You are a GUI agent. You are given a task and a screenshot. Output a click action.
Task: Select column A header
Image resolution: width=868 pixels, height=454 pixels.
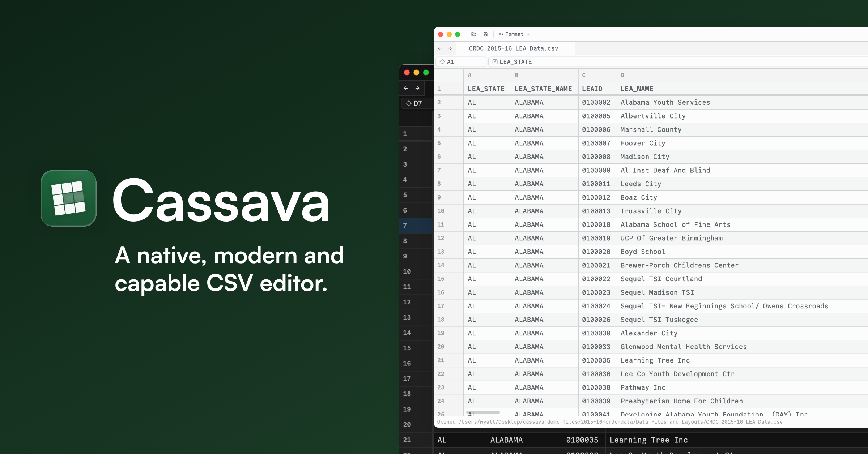(x=487, y=75)
